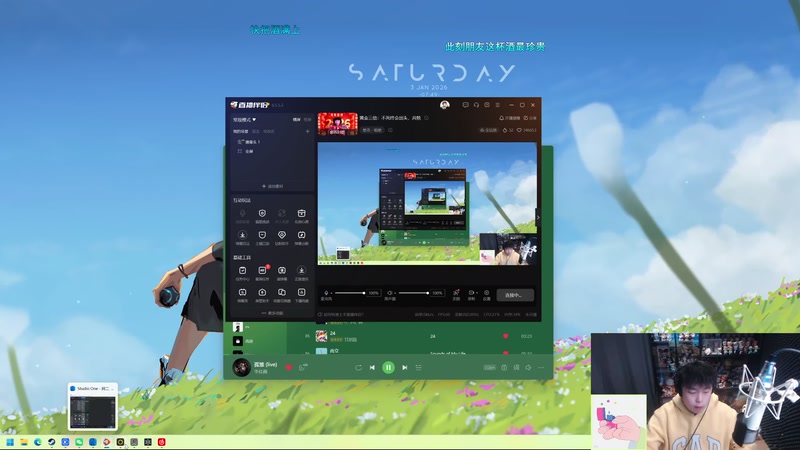Open the Windows Start menu

pos(10,442)
